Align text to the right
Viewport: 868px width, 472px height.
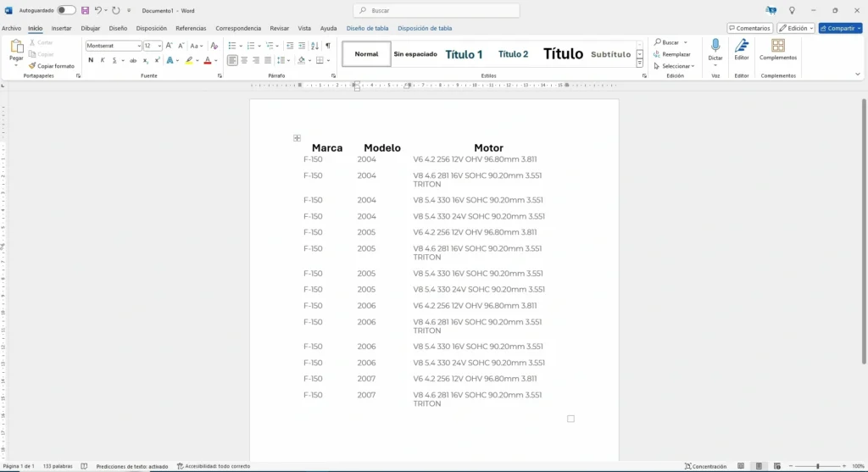[x=256, y=60]
